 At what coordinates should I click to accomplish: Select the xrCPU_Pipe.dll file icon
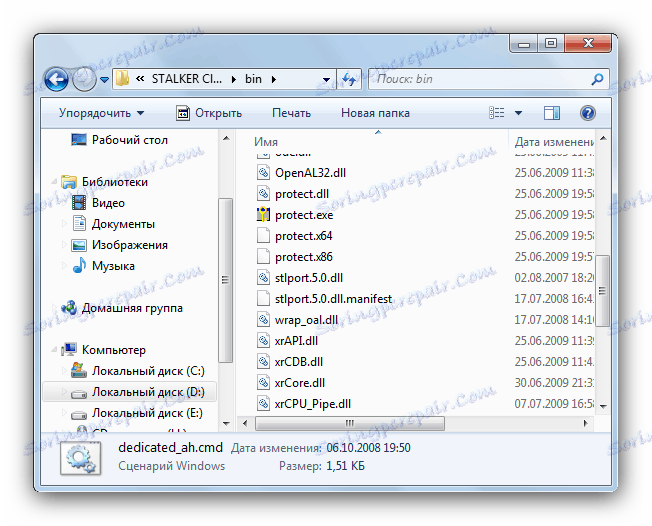click(x=263, y=404)
